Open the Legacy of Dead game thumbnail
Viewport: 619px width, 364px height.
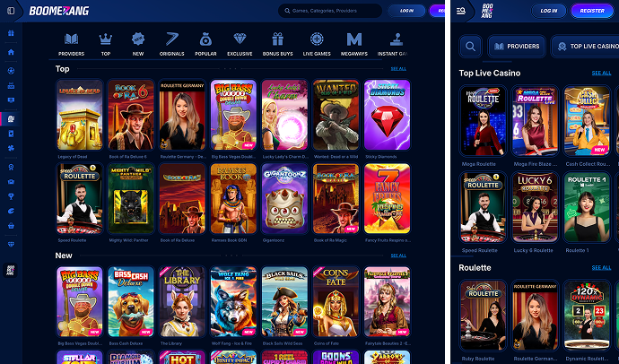tap(80, 115)
